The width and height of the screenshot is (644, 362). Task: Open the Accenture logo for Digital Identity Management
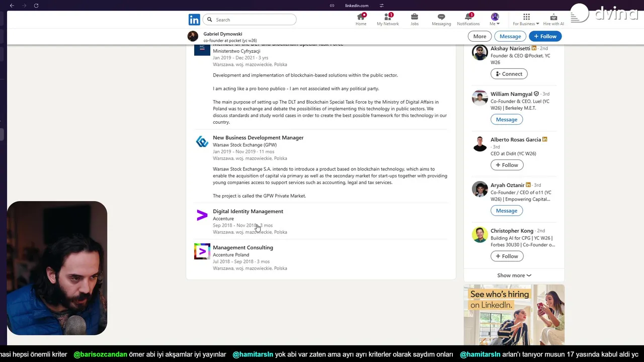point(202,216)
